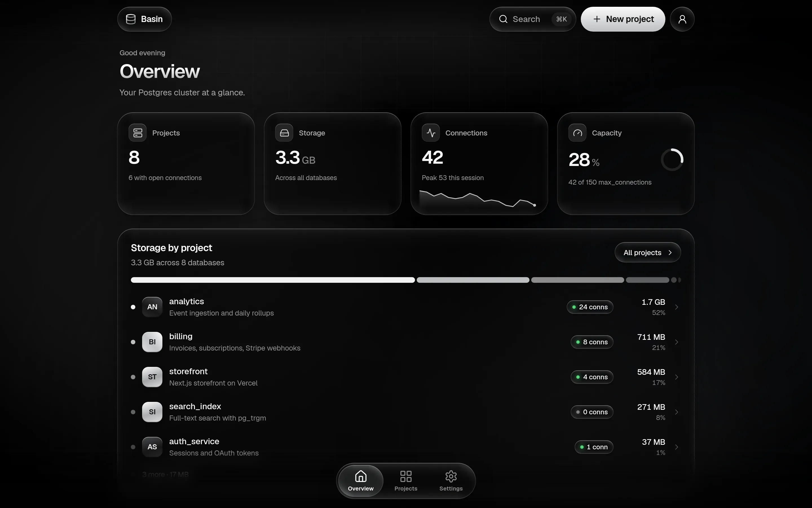Viewport: 812px width, 508px height.
Task: Open the All projects link
Action: pyautogui.click(x=648, y=252)
